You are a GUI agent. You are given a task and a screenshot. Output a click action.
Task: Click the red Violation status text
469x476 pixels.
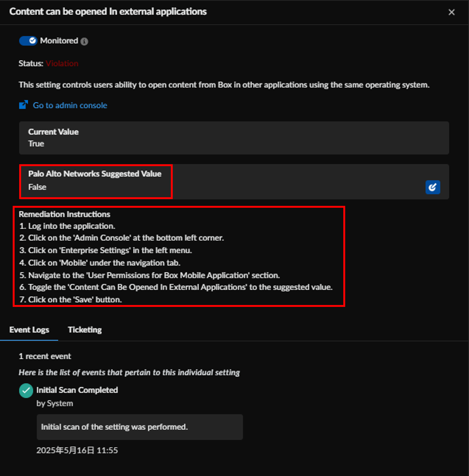pos(62,63)
